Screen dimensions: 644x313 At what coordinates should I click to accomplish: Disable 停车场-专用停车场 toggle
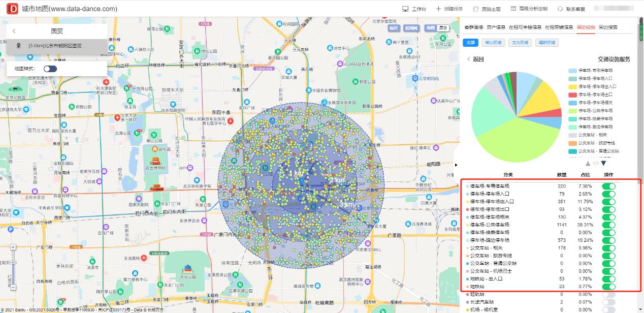(608, 186)
